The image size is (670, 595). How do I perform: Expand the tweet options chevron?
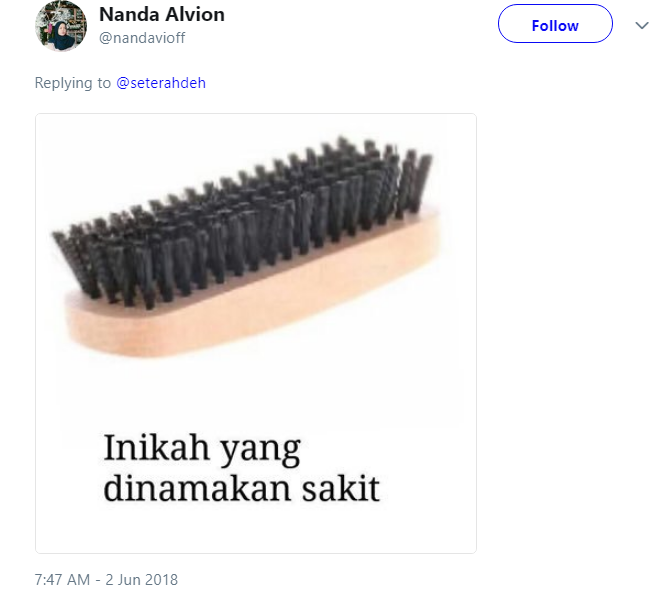point(642,26)
